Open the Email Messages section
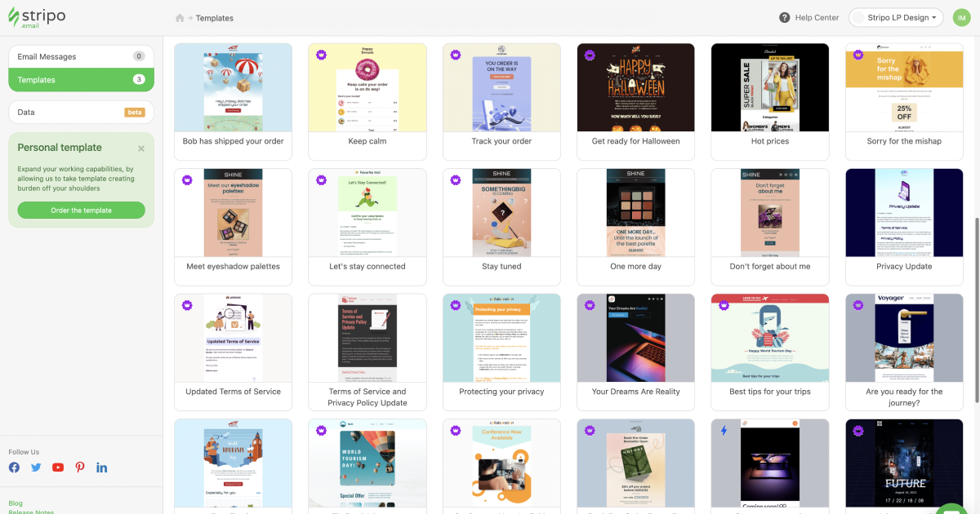 tap(81, 56)
